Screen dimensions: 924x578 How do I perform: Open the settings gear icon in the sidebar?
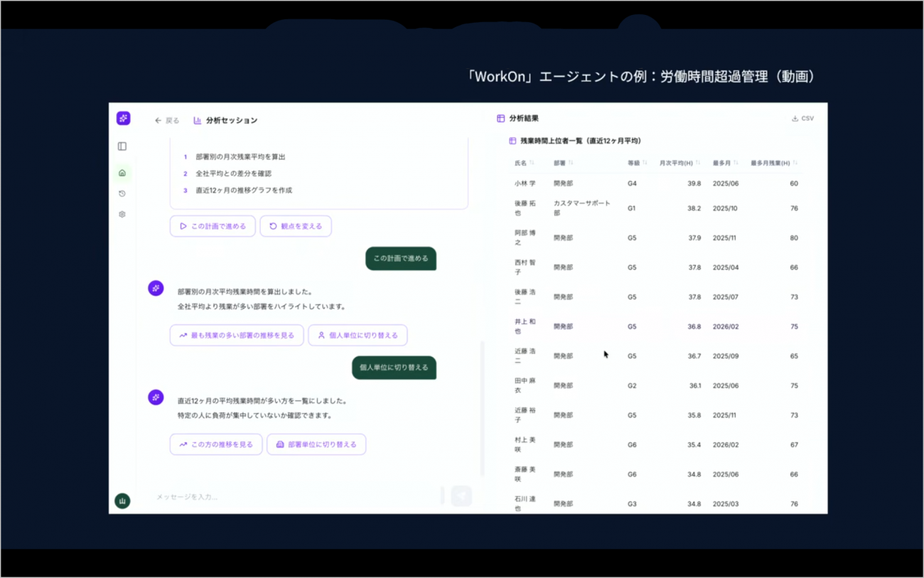122,214
